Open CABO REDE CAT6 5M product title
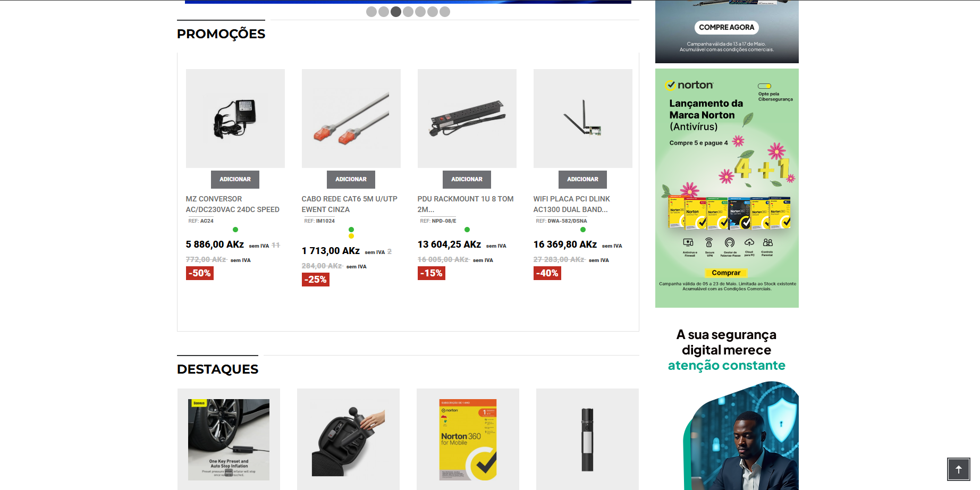980x490 pixels. pyautogui.click(x=350, y=204)
